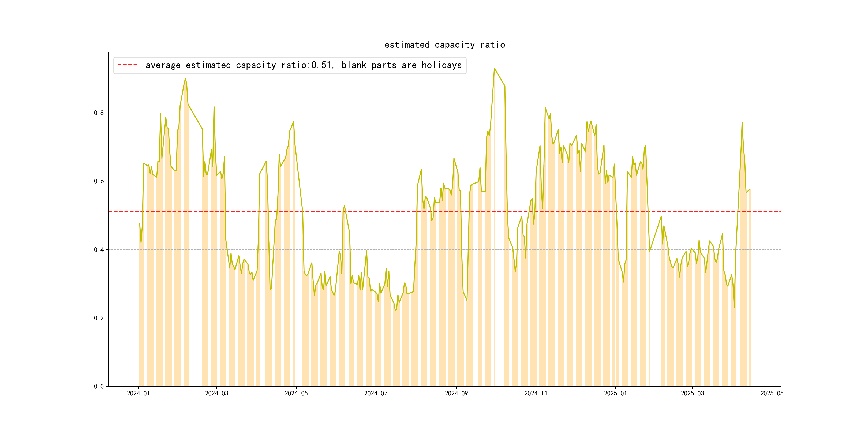Click the 2024-11 x-axis label
This screenshot has height=434, width=868.
pyautogui.click(x=536, y=394)
